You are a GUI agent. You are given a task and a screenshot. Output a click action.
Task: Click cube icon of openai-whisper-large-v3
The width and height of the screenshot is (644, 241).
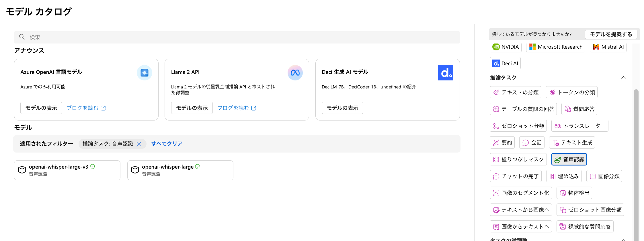pos(22,170)
